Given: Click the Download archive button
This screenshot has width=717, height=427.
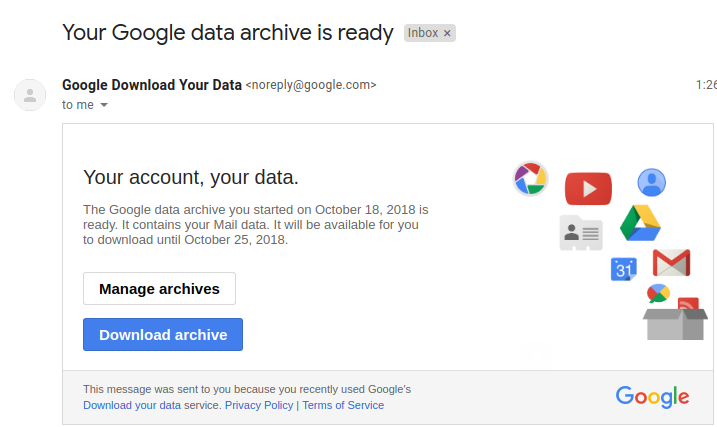Looking at the screenshot, I should pos(163,335).
